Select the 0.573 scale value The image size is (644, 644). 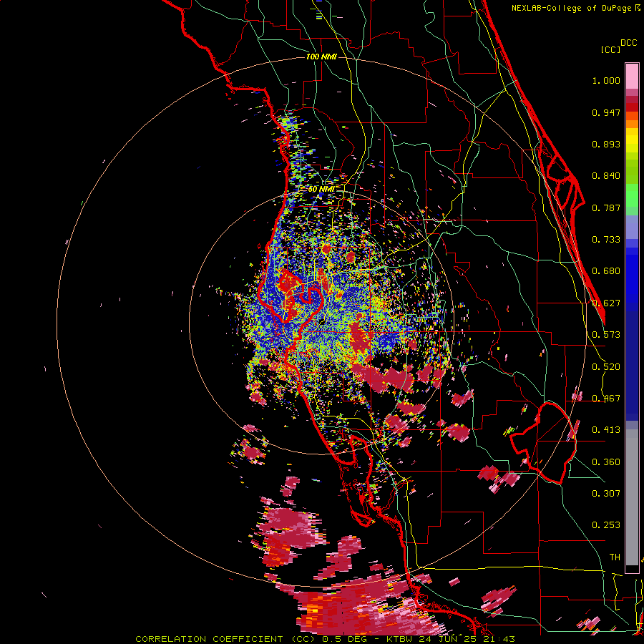click(606, 335)
